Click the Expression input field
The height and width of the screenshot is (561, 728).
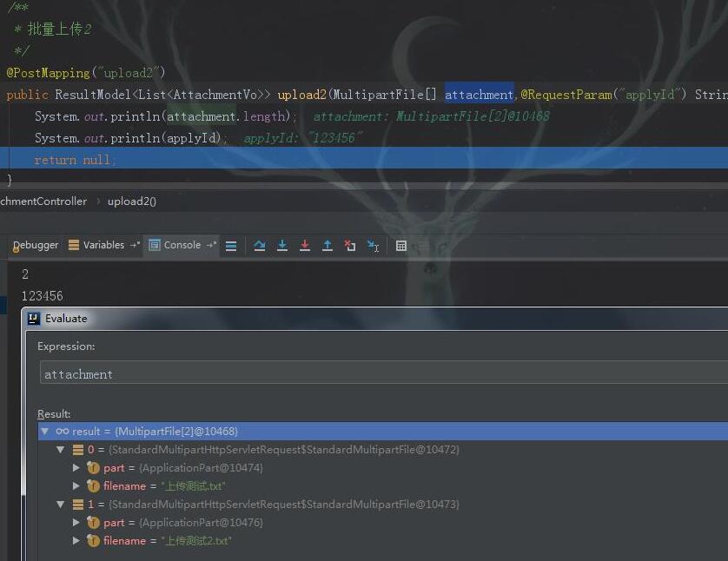(x=383, y=373)
